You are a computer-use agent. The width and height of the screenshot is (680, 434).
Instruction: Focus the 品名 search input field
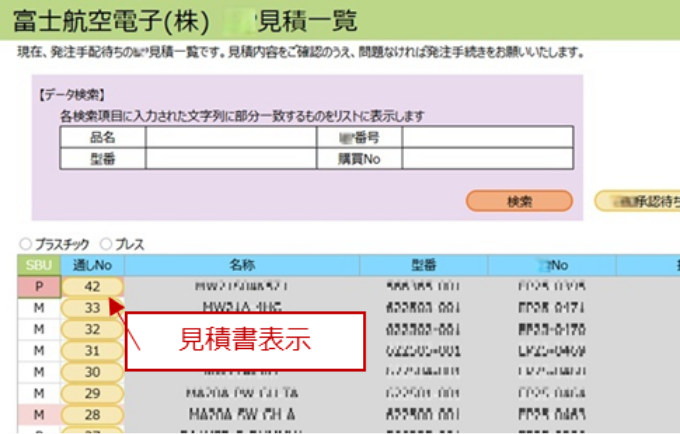click(231, 137)
